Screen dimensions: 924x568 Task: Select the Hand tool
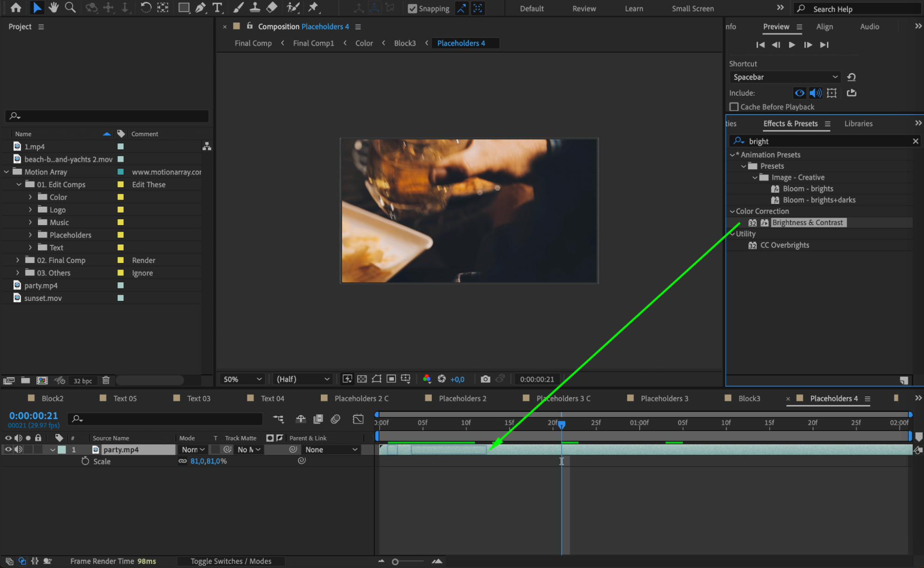pyautogui.click(x=54, y=7)
